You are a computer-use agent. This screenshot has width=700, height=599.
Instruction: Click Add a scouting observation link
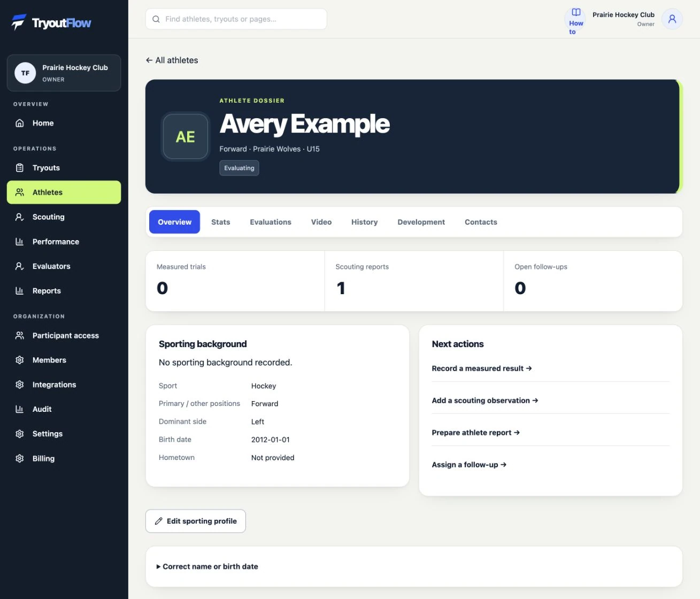tap(485, 401)
